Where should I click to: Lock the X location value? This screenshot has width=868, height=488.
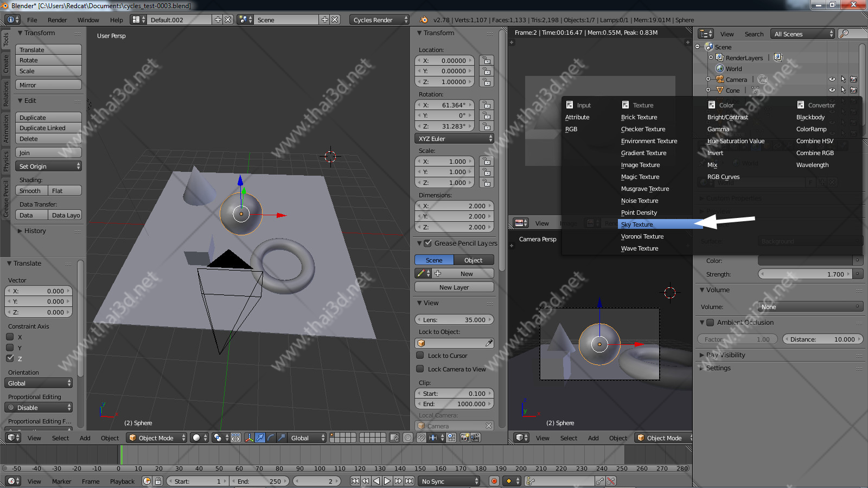486,61
